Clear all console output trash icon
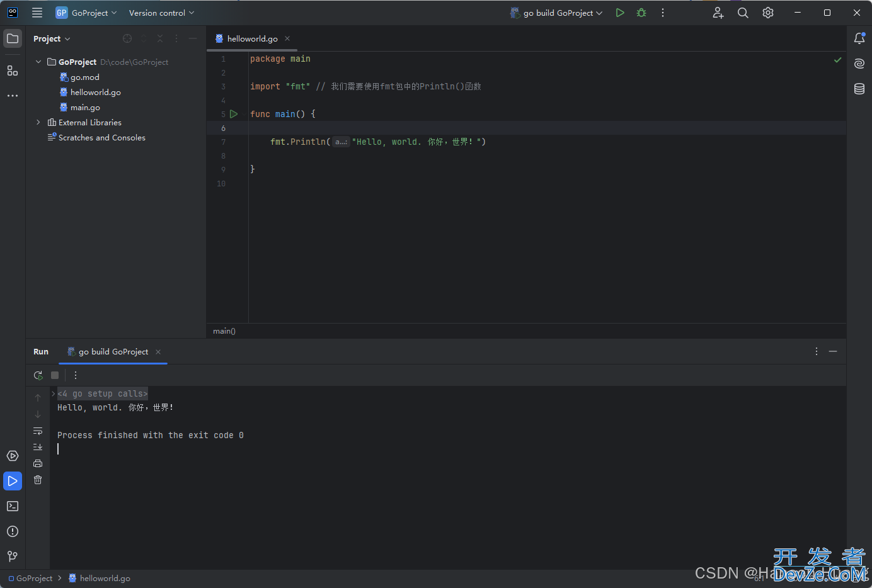The height and width of the screenshot is (588, 872). (x=38, y=480)
